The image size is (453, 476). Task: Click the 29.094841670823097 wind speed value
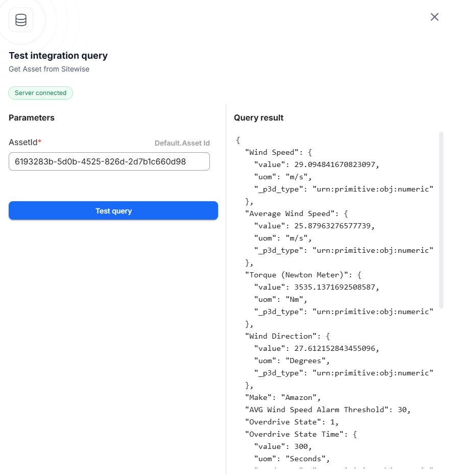click(x=337, y=164)
